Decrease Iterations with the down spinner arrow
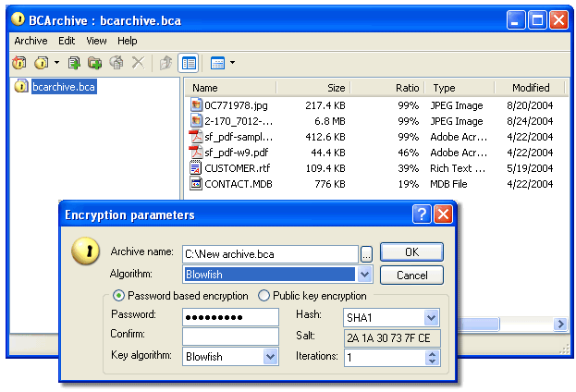Image resolution: width=576 pixels, height=392 pixels. [432, 361]
